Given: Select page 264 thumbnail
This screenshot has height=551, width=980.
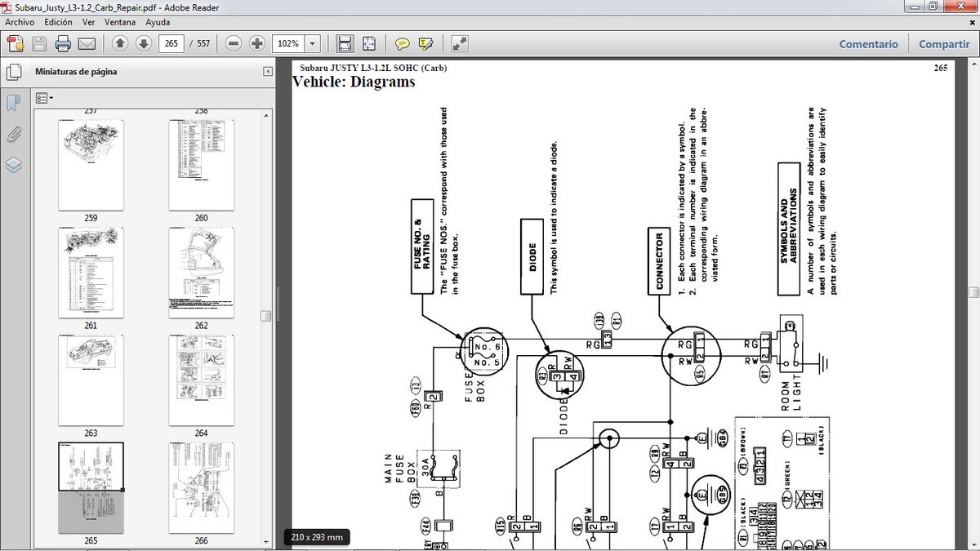Looking at the screenshot, I should pos(201,380).
